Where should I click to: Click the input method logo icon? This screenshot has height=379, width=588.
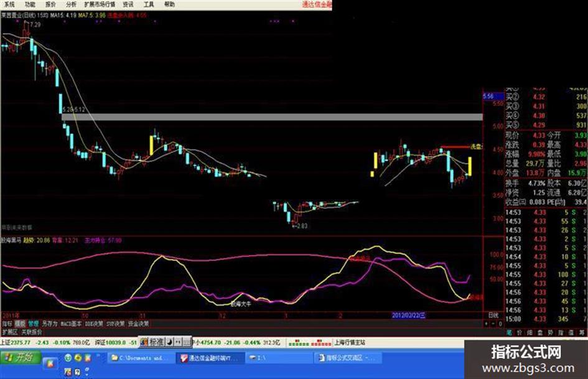144,342
